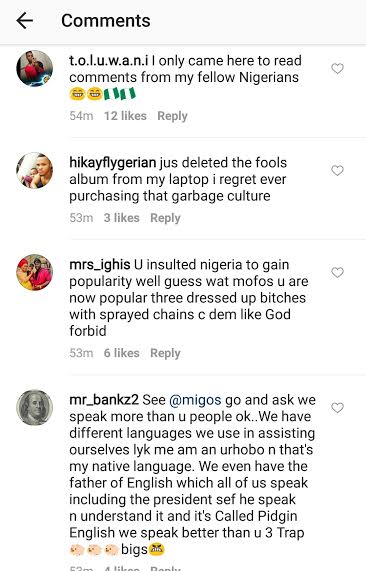Like hikayflygerian's comment with heart icon
366x571 pixels.
337,170
